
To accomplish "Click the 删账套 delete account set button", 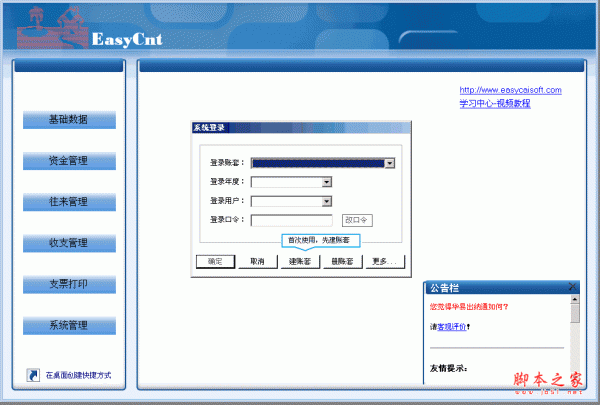I will click(x=342, y=261).
